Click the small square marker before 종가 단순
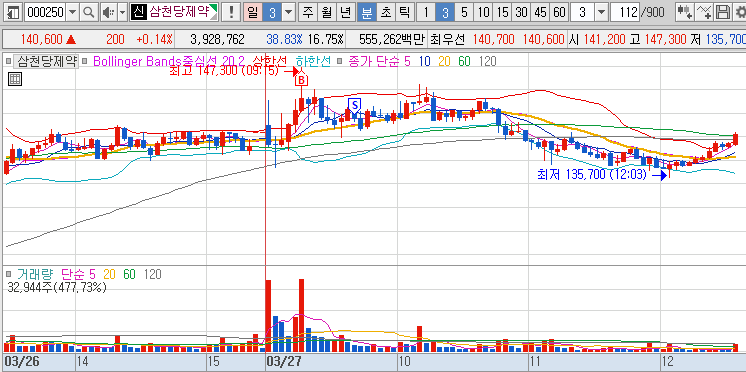The image size is (746, 372). [x=340, y=61]
